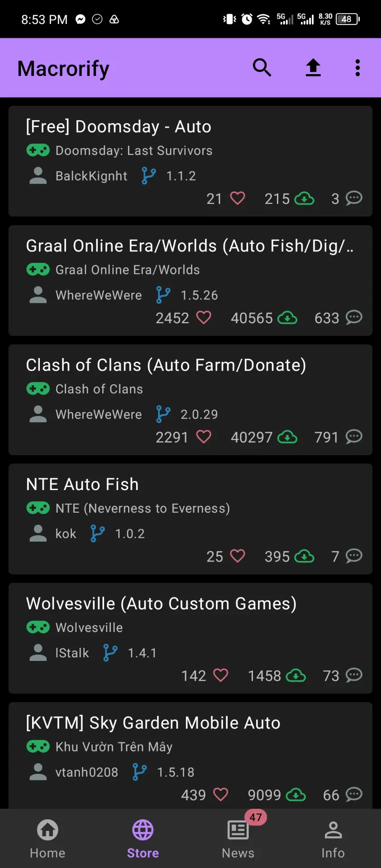This screenshot has width=381, height=868.
Task: Favorite the NTE Auto Fish macro heart
Action: tap(238, 556)
